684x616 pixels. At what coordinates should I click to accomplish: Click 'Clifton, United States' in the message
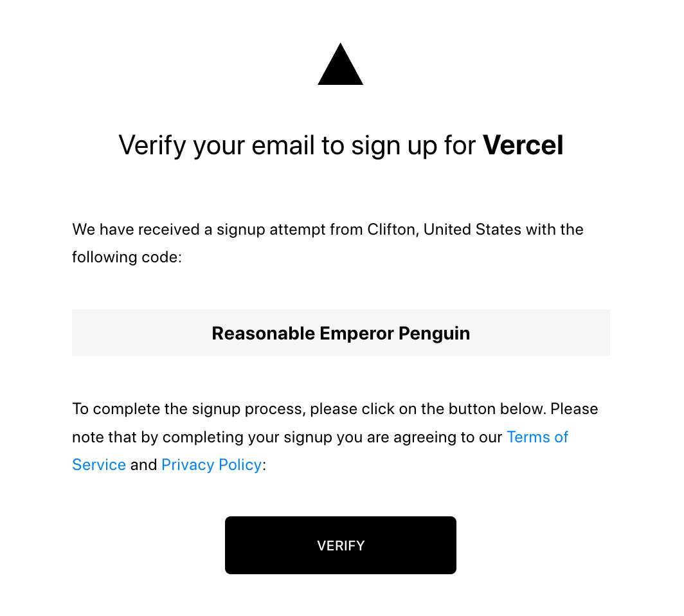(x=444, y=230)
